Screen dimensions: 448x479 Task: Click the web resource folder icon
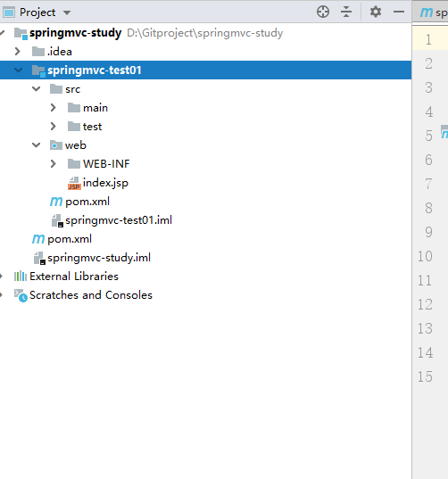point(56,145)
